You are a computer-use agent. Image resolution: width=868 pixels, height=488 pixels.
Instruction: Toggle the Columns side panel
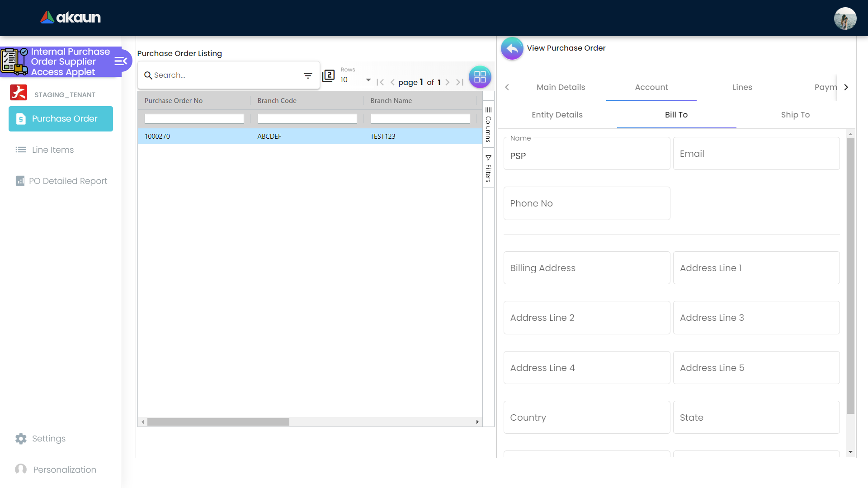pos(488,125)
